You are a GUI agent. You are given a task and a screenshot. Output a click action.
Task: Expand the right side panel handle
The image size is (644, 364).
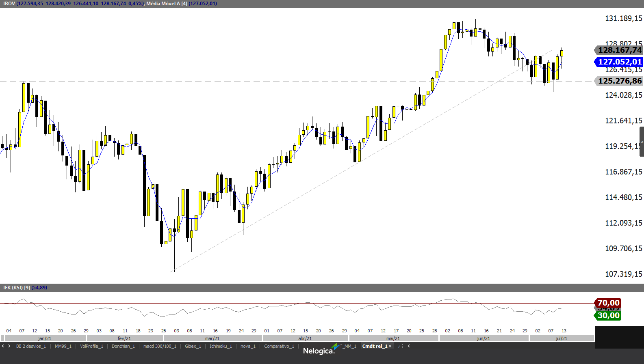tap(642, 142)
